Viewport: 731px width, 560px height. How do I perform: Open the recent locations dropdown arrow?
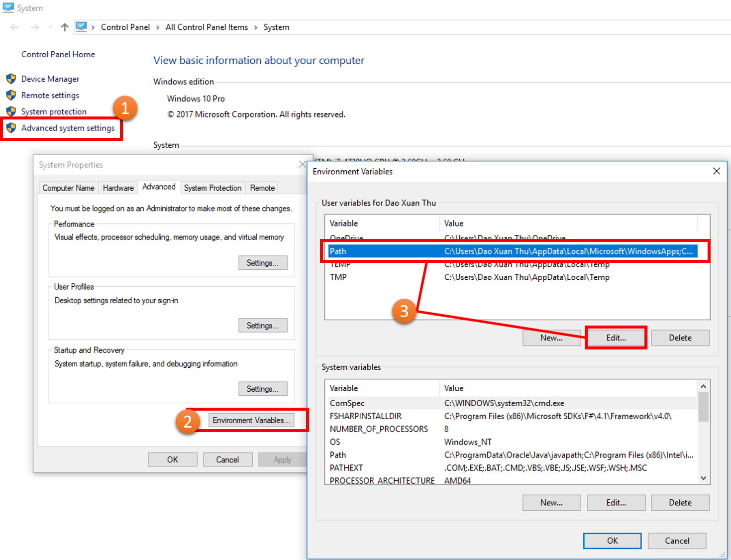click(51, 27)
